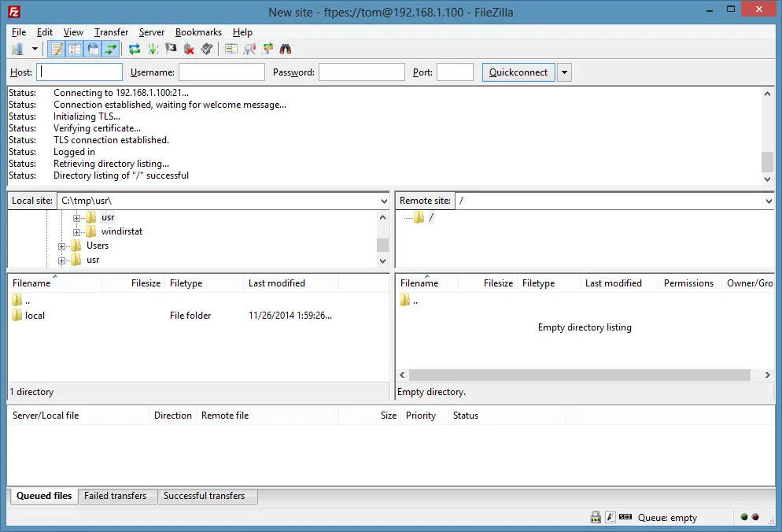782x532 pixels.
Task: Toggle the remote directory tree display
Action: [93, 49]
